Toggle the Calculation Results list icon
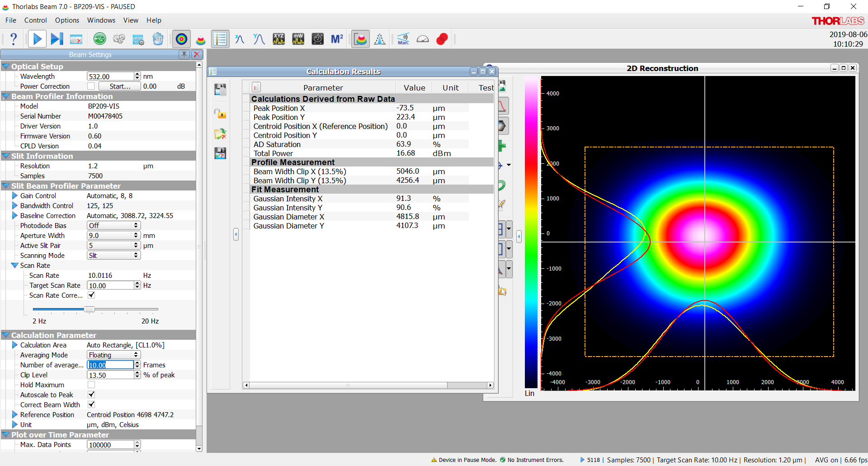 [x=220, y=39]
